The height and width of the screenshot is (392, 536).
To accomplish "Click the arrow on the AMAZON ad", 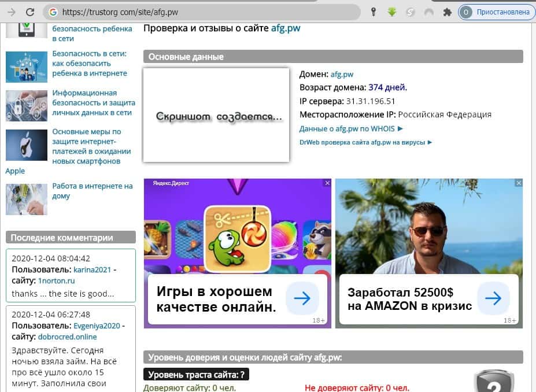I will [493, 298].
